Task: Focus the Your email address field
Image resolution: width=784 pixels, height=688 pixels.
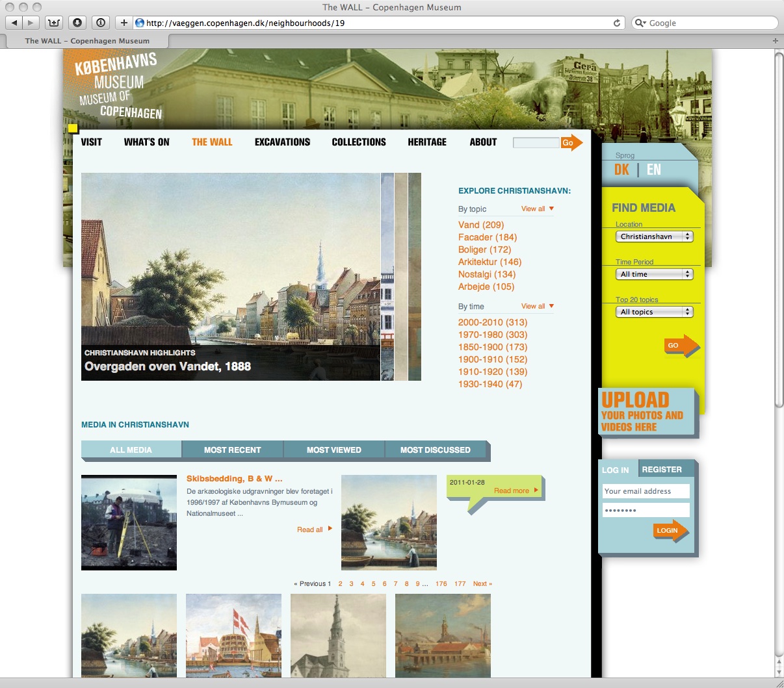Action: (x=646, y=491)
